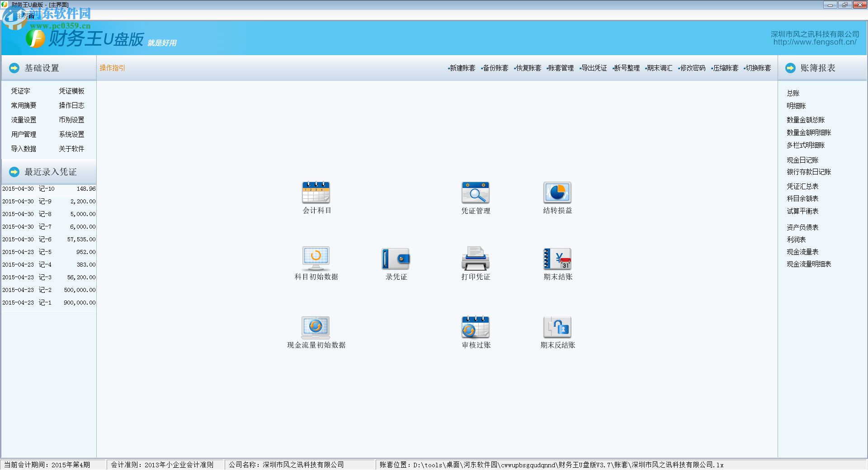Open the 打印凭证 printer icon
The width and height of the screenshot is (868, 470).
[476, 258]
